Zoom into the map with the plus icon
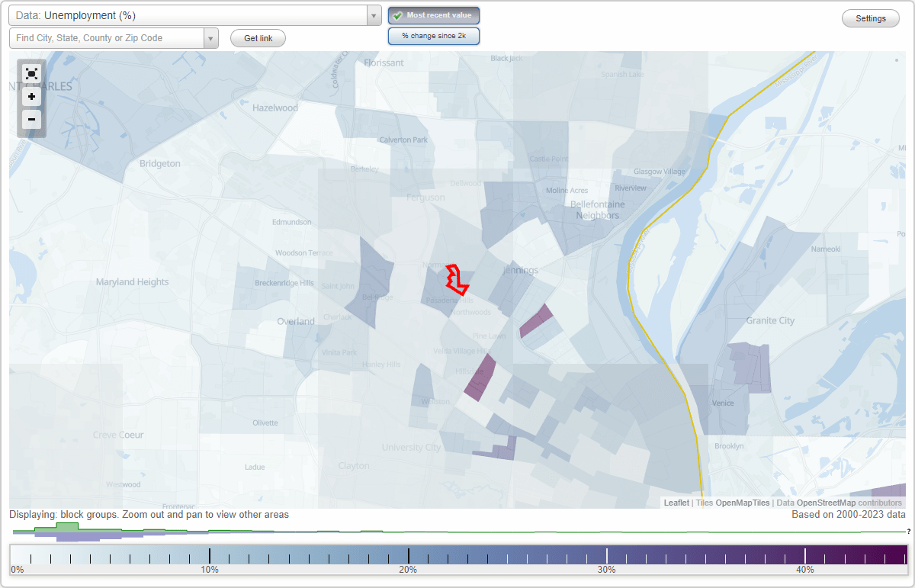The width and height of the screenshot is (915, 588). click(x=31, y=97)
